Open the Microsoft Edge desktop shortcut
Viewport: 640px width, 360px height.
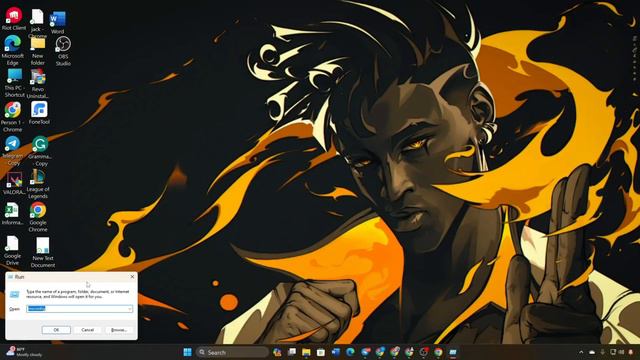point(13,50)
